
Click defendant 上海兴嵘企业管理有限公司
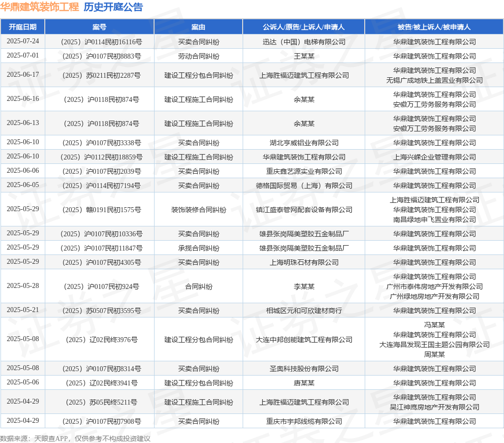pos(434,157)
